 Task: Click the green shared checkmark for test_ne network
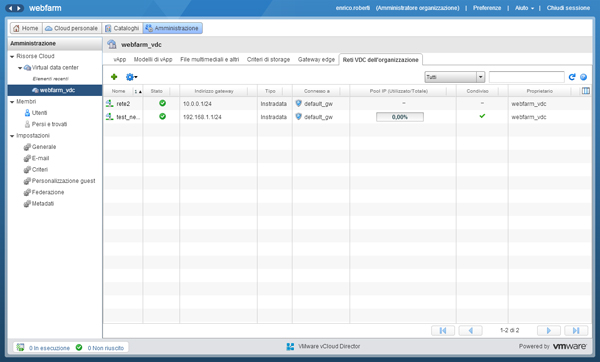(482, 116)
